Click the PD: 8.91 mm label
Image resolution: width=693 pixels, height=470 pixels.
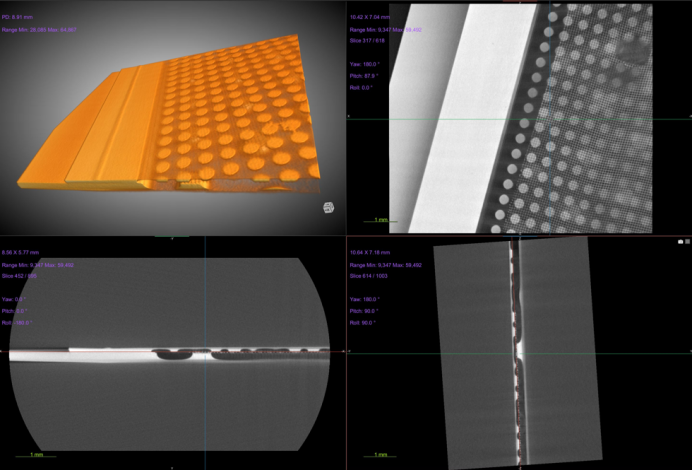20,18
